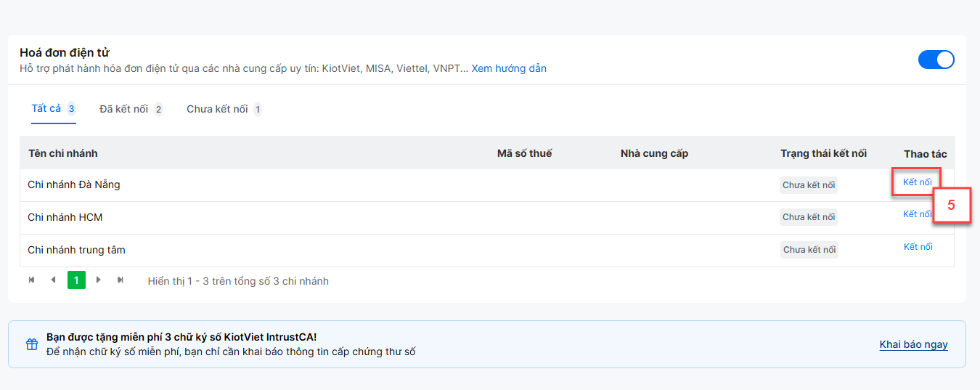Click the Trạng thái kết nối column header

[823, 153]
